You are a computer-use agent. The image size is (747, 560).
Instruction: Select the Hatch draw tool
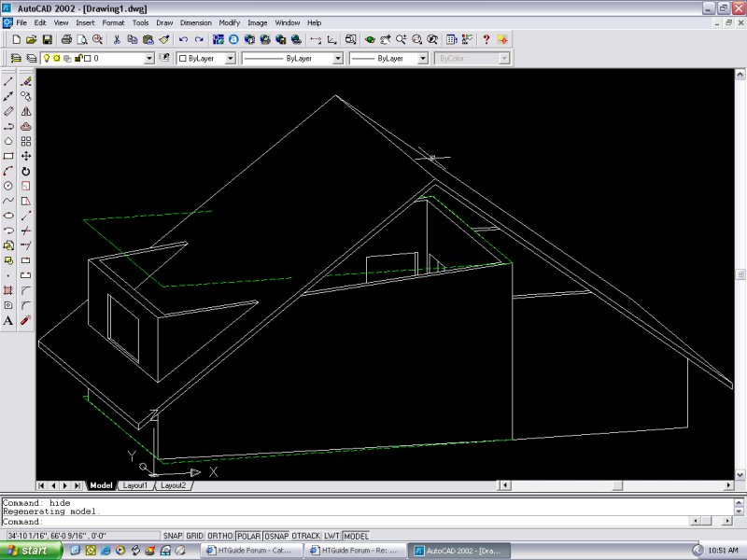point(8,290)
